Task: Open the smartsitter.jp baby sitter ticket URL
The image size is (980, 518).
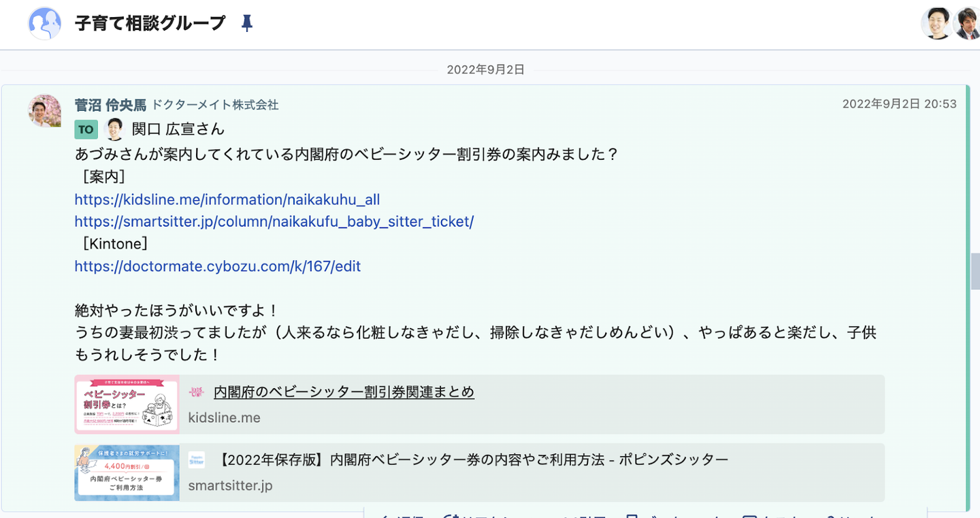Action: [x=274, y=222]
